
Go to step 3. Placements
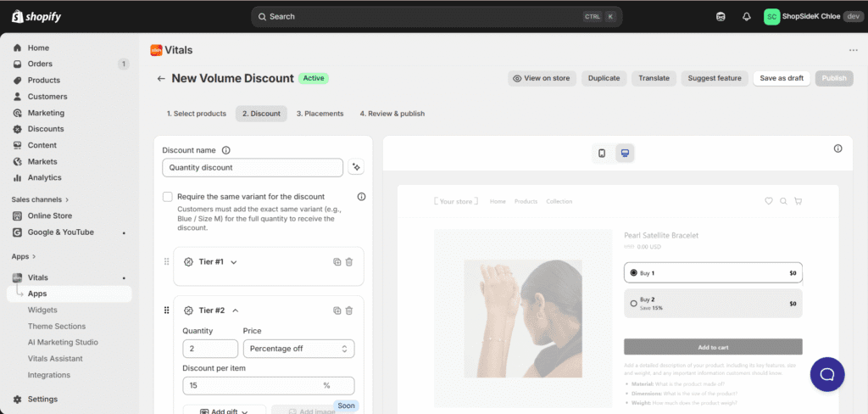320,114
